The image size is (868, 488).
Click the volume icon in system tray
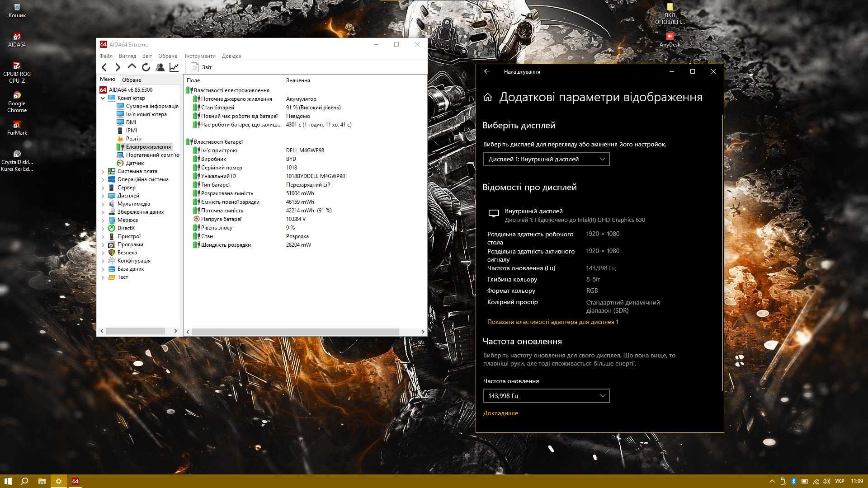pos(826,481)
